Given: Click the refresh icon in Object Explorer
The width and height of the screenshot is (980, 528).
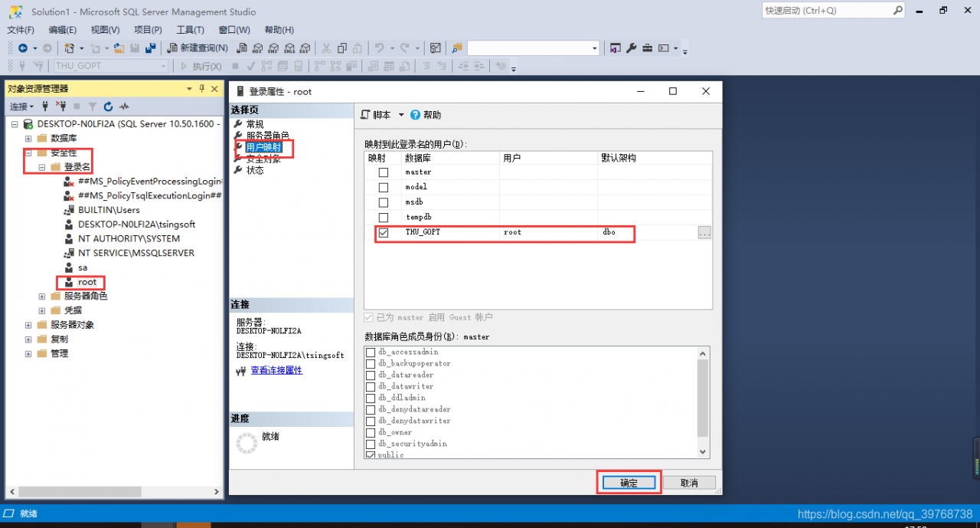Looking at the screenshot, I should pyautogui.click(x=108, y=107).
